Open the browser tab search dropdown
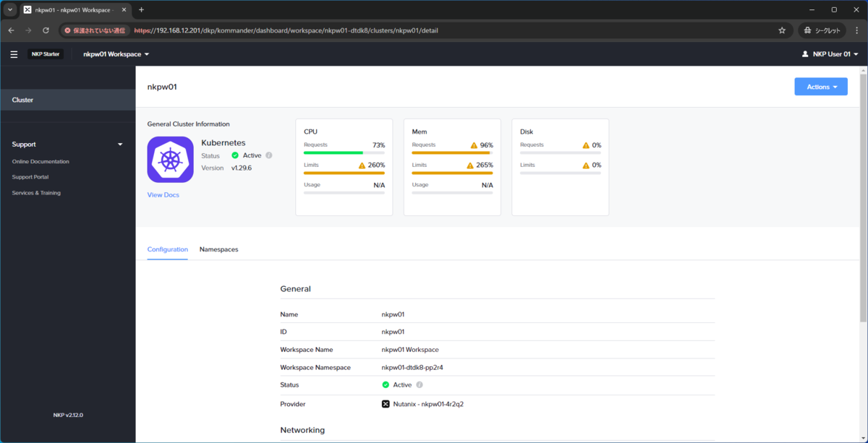Image resolution: width=868 pixels, height=443 pixels. point(10,10)
